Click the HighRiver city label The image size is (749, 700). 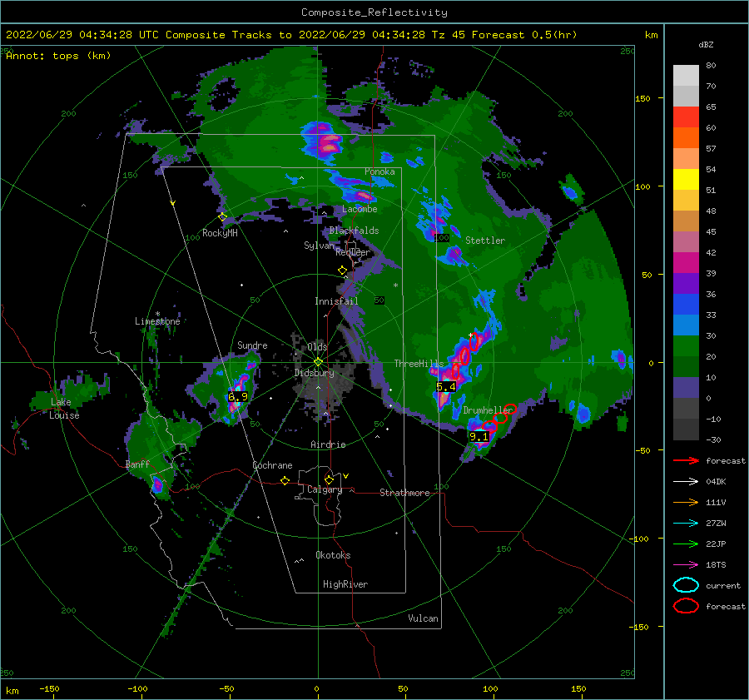pyautogui.click(x=345, y=584)
